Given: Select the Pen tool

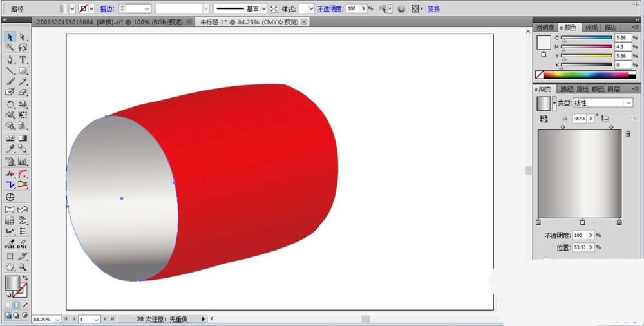Looking at the screenshot, I should [10, 60].
